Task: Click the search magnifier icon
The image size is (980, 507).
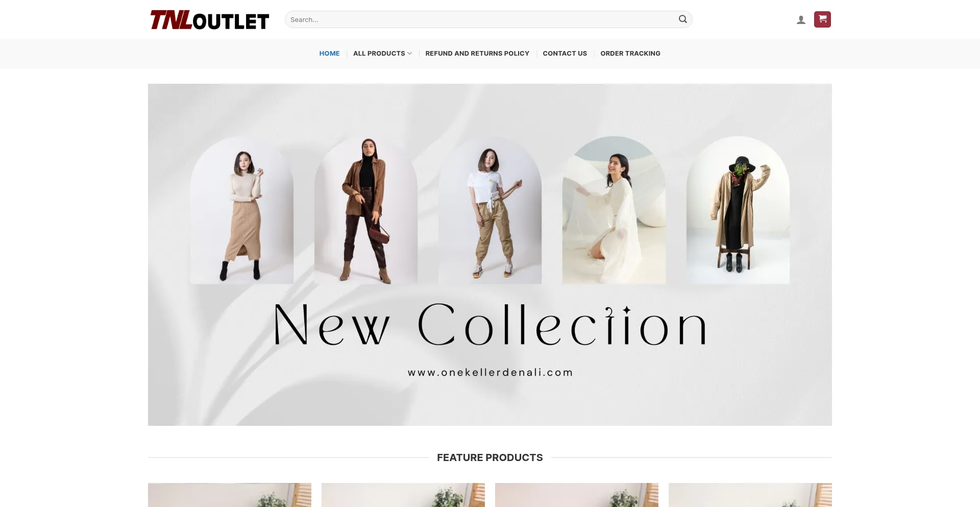Action: [682, 19]
